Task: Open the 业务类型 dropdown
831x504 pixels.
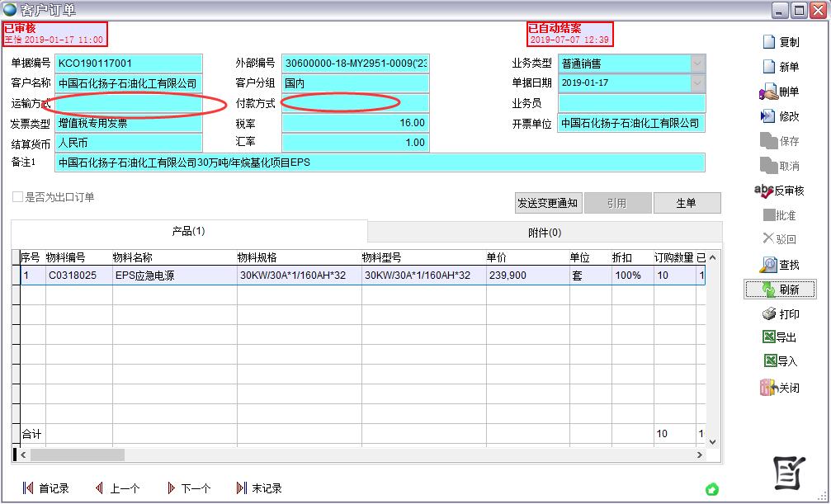Action: pyautogui.click(x=696, y=63)
